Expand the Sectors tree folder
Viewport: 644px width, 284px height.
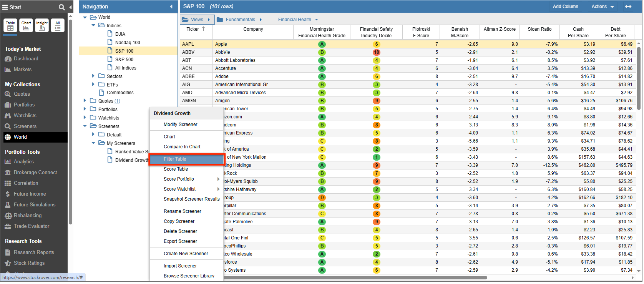pyautogui.click(x=93, y=76)
